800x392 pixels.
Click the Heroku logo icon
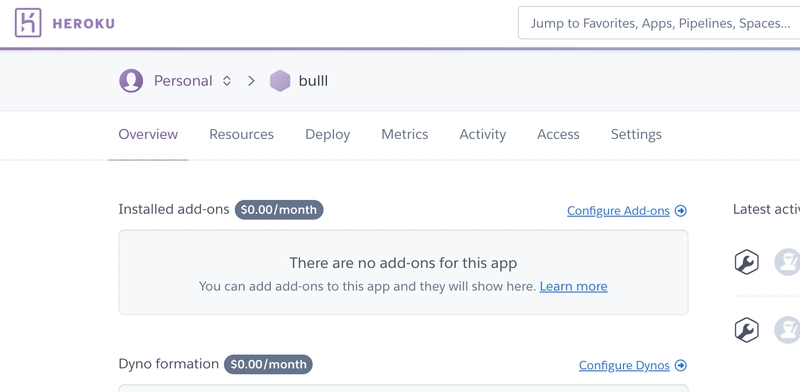(28, 23)
